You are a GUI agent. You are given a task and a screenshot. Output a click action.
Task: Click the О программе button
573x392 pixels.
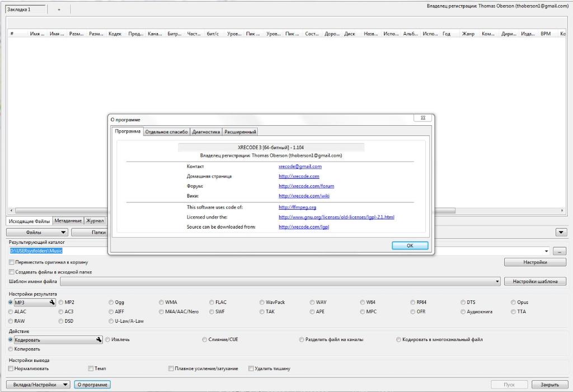click(x=92, y=385)
